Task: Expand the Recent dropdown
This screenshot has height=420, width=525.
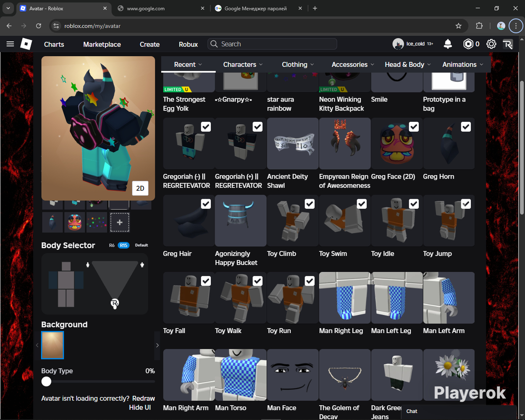Action: click(188, 64)
